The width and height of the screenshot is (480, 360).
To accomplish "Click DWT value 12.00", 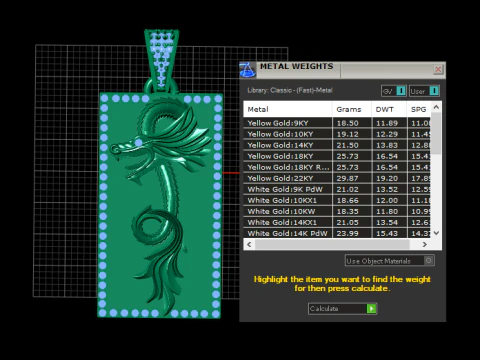I will pos(387,200).
